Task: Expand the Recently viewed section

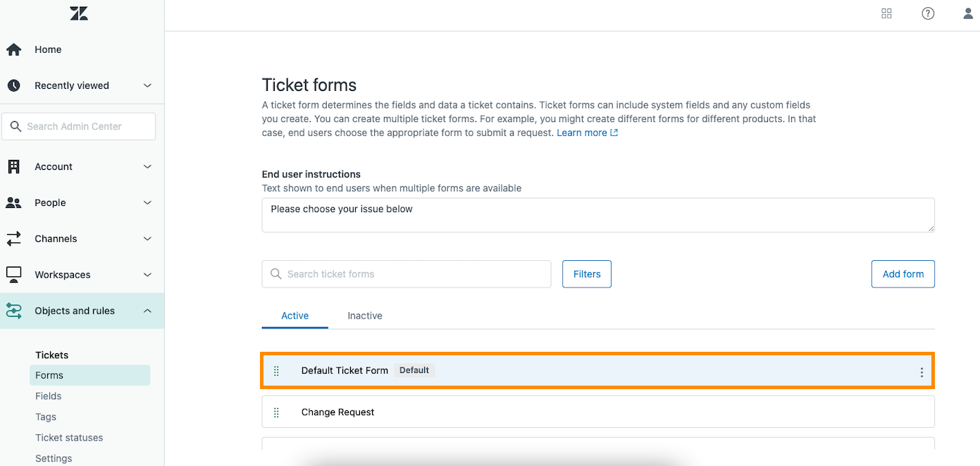Action: click(82, 85)
